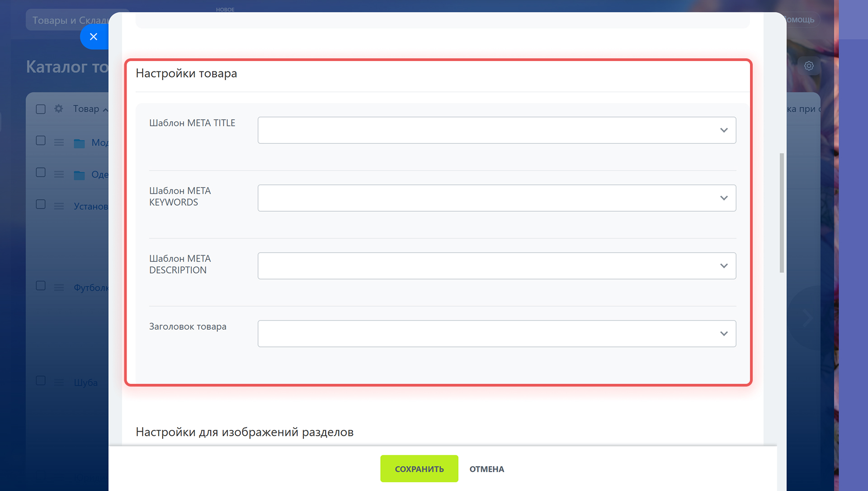Screen dimensions: 868x491
Task: Open the Установ... product link
Action: [x=91, y=206]
